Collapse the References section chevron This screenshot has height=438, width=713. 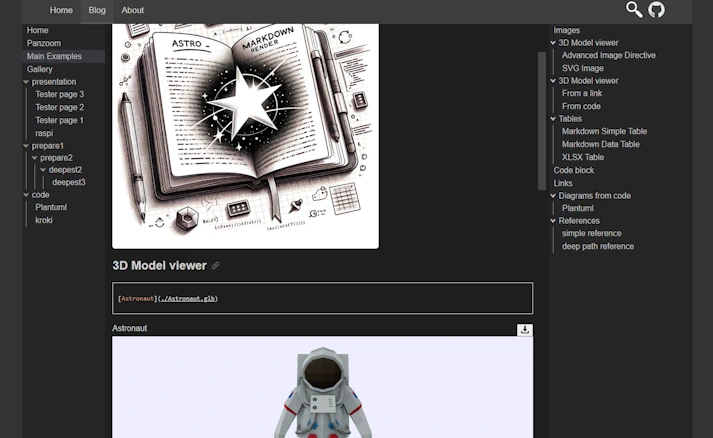[x=553, y=221]
